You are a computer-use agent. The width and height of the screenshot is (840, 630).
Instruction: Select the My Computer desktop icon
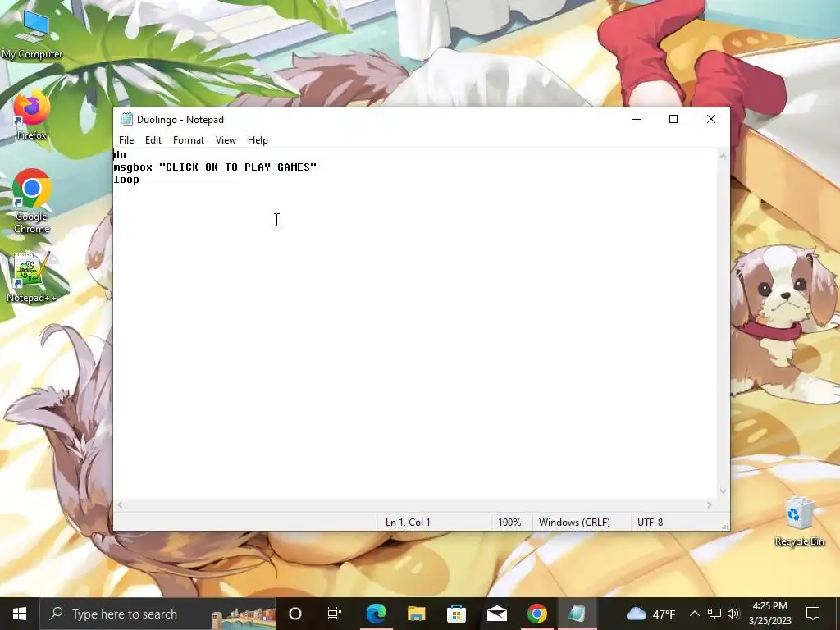[32, 34]
